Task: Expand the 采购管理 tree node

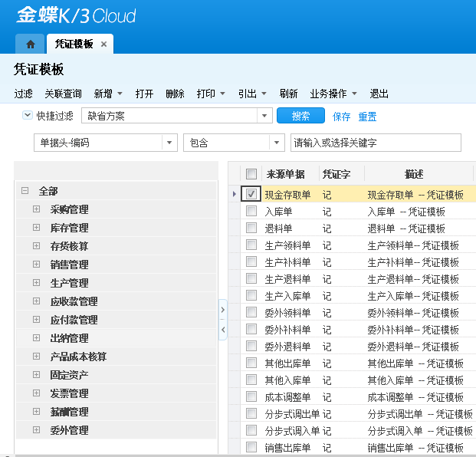Action: tap(36, 209)
